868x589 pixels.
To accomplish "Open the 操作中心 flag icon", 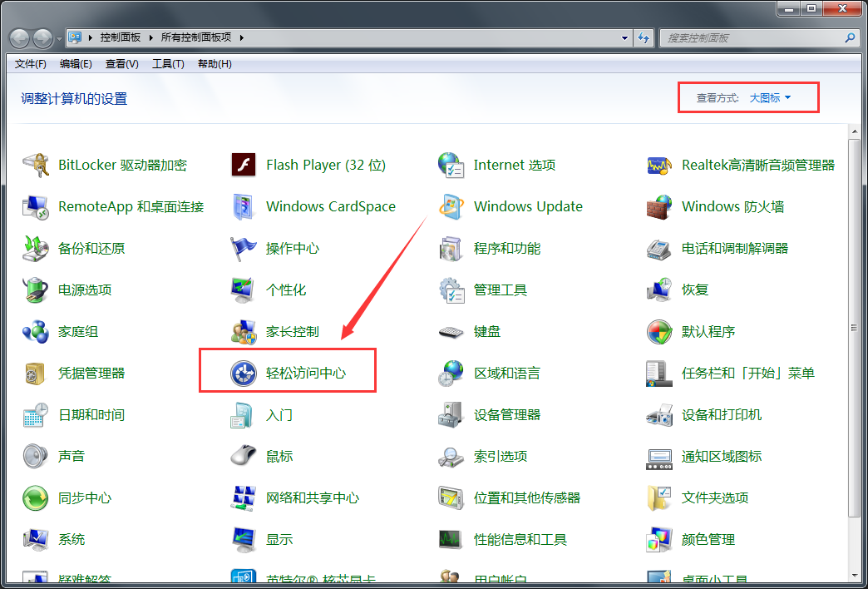I will [244, 248].
